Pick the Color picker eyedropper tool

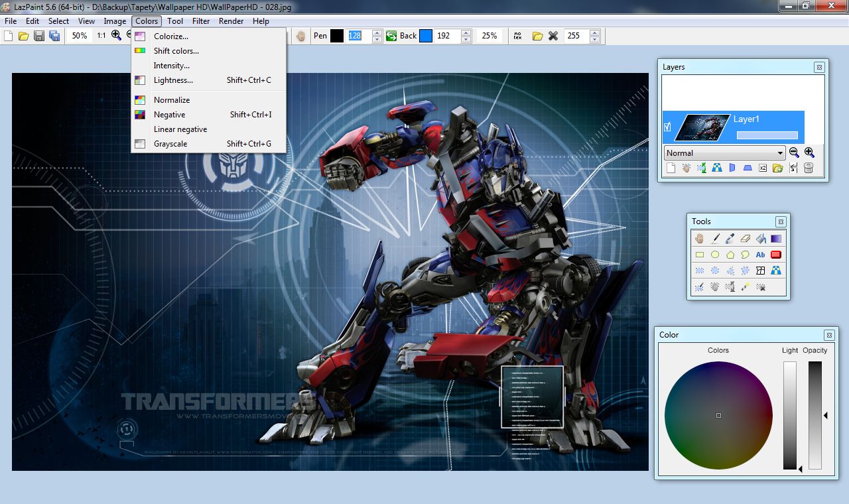(x=730, y=239)
